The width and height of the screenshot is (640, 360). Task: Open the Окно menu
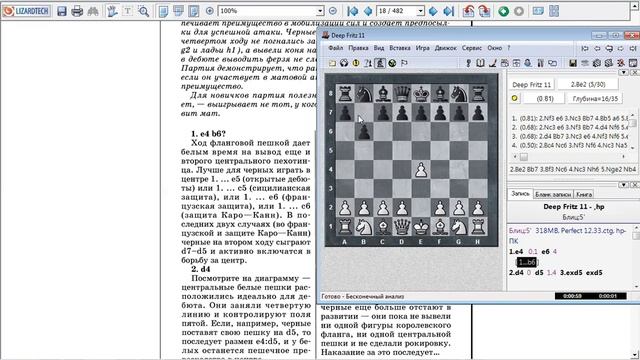tap(494, 48)
